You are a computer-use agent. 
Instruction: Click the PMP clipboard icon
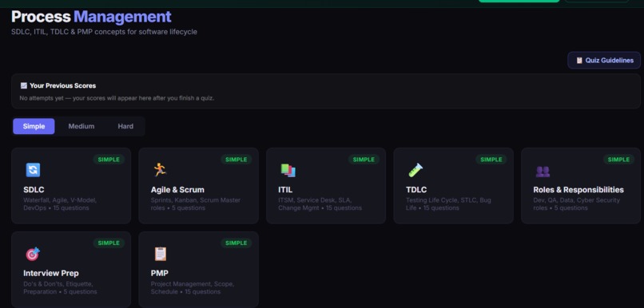pyautogui.click(x=160, y=254)
